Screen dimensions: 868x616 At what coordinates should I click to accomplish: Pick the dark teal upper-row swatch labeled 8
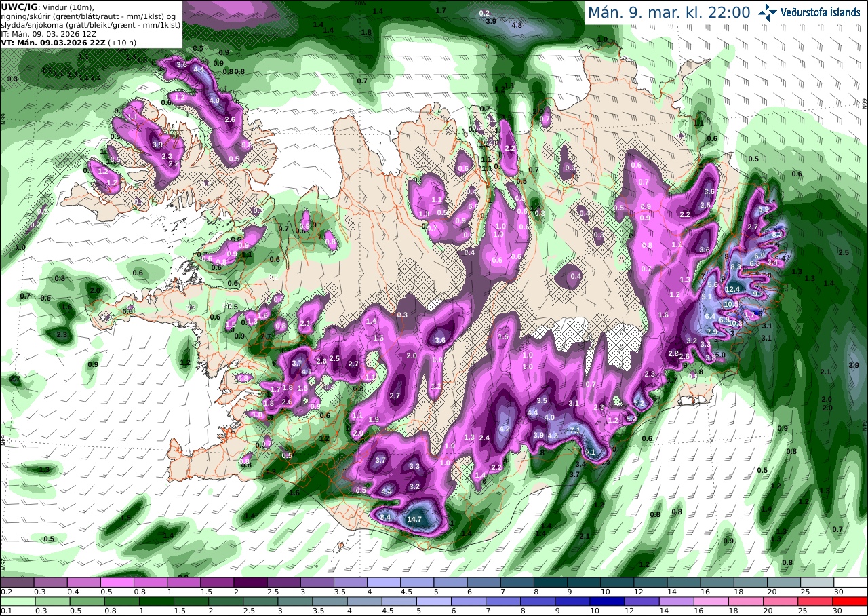(x=551, y=582)
